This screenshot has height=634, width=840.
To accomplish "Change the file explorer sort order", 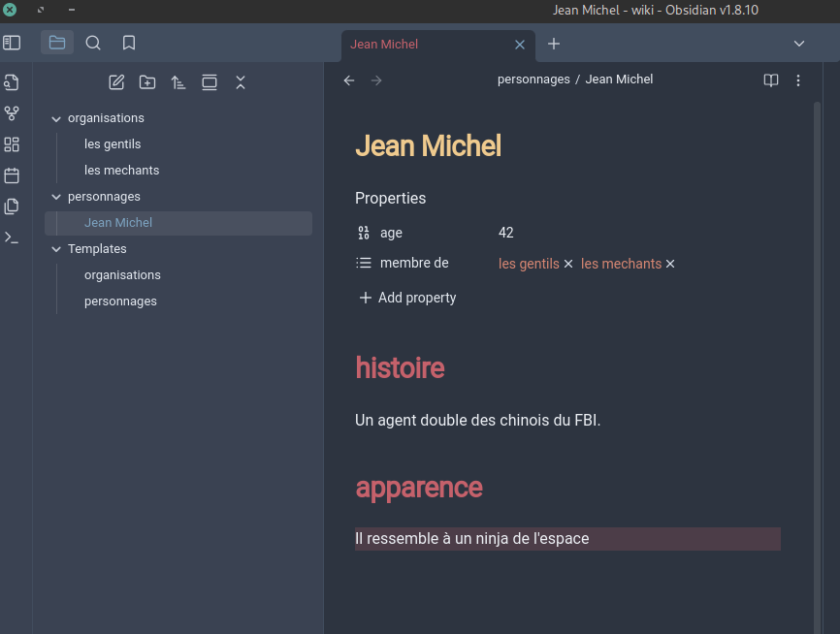I will (x=178, y=82).
